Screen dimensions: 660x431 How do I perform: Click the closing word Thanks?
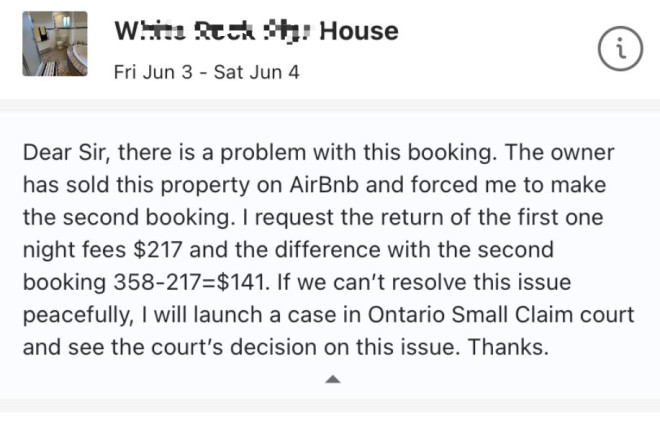[x=508, y=347]
